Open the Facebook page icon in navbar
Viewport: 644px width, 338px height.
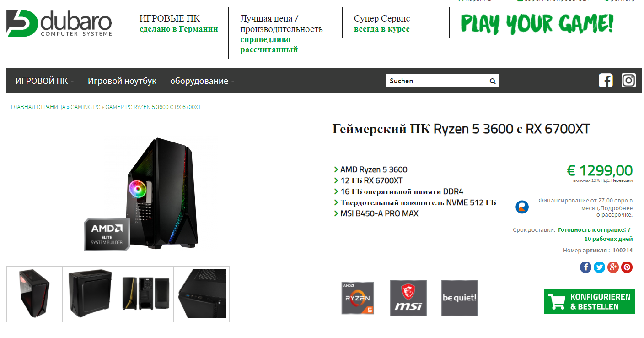pyautogui.click(x=606, y=81)
